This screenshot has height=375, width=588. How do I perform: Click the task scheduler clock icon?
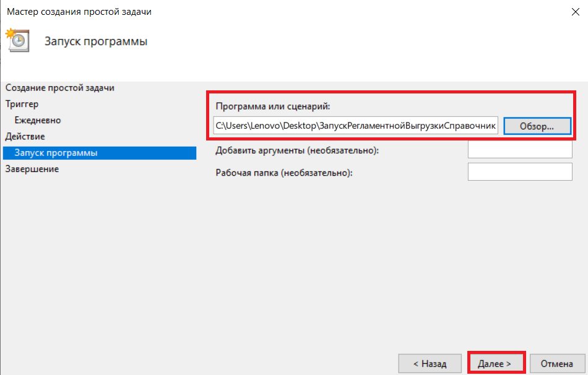(17, 40)
